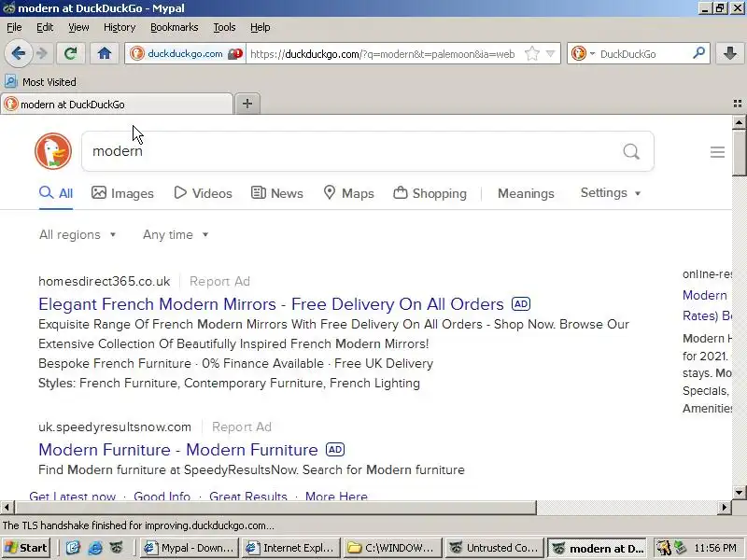
Task: Open the History menu
Action: tap(120, 27)
